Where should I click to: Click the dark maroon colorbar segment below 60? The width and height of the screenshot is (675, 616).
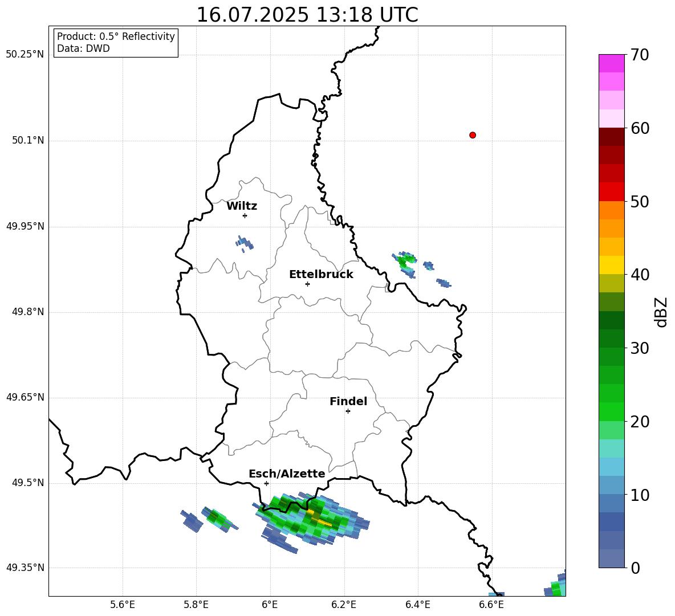point(611,137)
